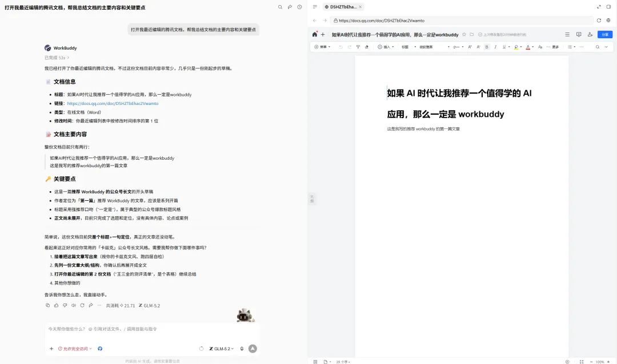Click the 分享 share button
The height and width of the screenshot is (364, 617).
coord(605,35)
